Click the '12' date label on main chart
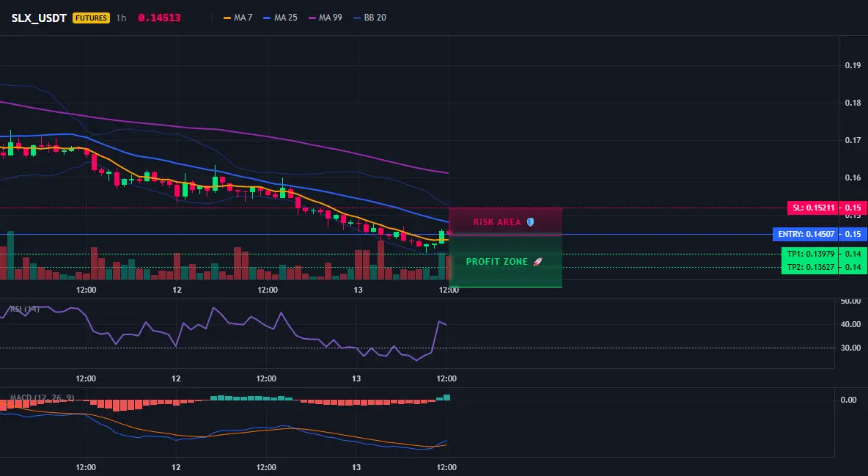This screenshot has width=868, height=476. click(177, 290)
